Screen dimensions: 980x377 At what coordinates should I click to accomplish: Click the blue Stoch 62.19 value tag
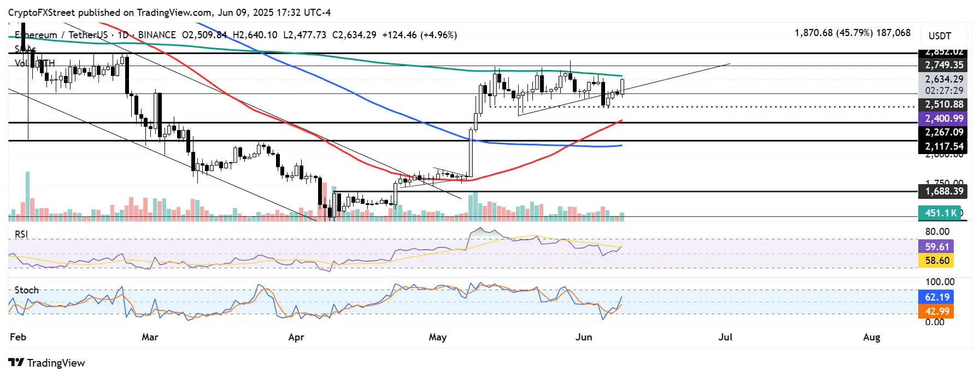pos(937,297)
